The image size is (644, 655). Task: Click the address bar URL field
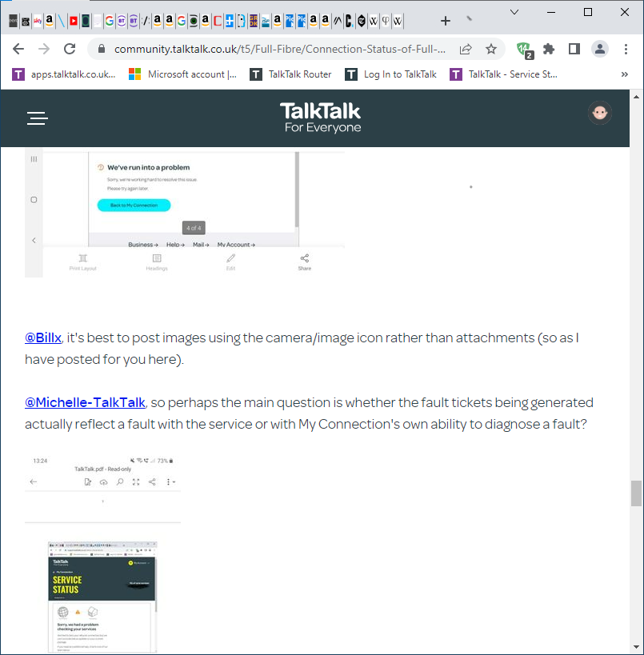coord(279,49)
